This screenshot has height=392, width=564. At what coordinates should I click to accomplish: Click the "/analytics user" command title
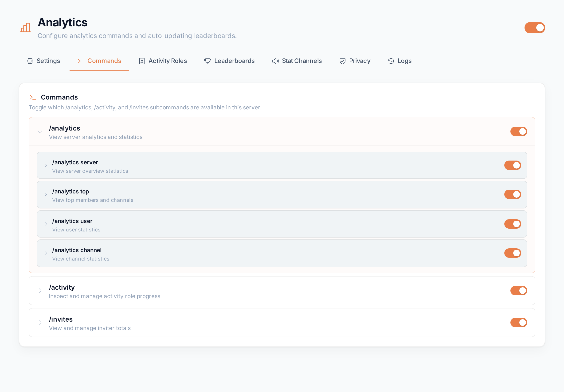[72, 221]
